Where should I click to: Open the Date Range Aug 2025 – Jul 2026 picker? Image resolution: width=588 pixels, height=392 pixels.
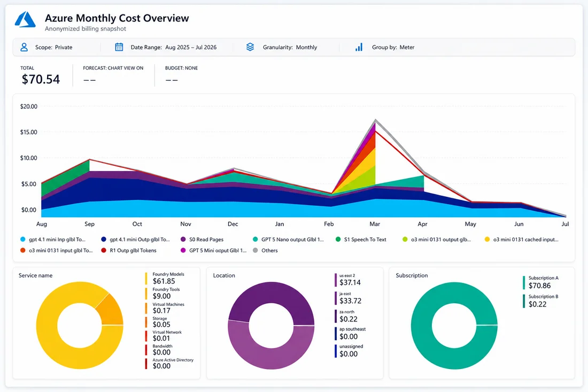pyautogui.click(x=174, y=47)
